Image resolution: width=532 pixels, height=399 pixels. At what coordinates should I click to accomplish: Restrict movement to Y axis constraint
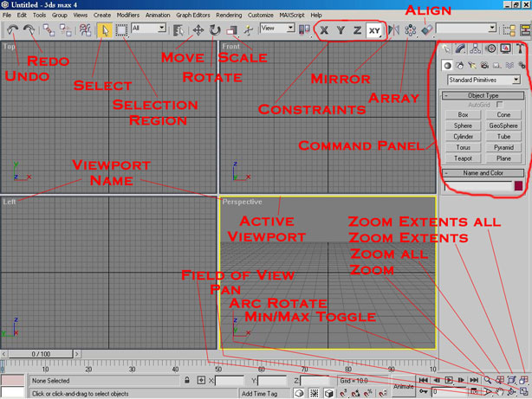click(341, 30)
